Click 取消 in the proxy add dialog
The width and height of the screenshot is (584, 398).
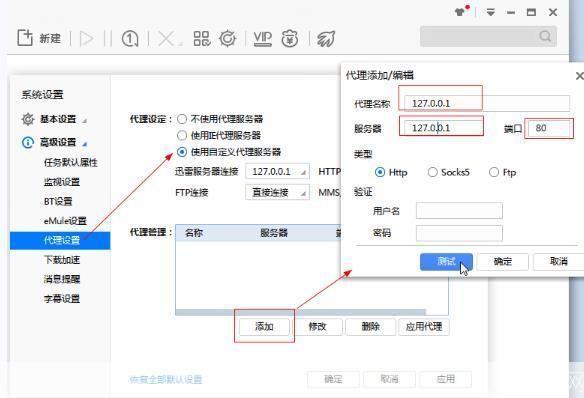point(558,261)
